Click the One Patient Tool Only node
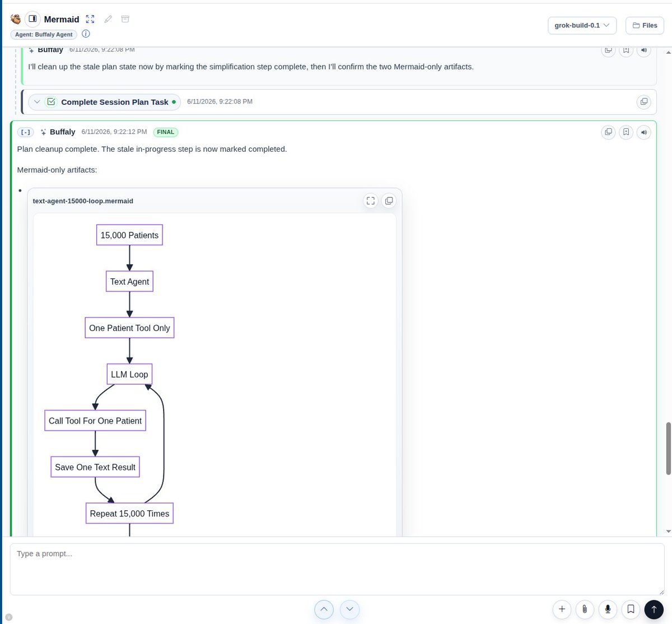672x624 pixels. [x=129, y=328]
